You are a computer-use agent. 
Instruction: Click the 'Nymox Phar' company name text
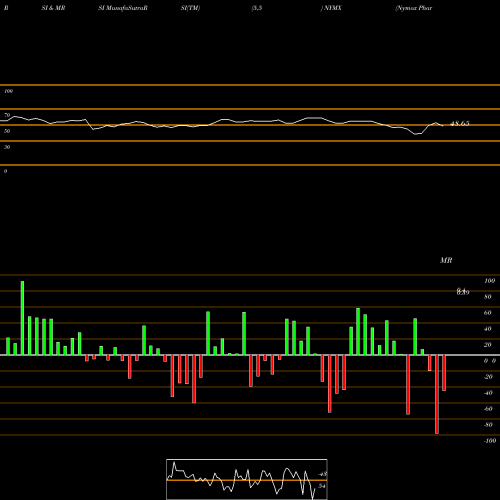(x=414, y=8)
